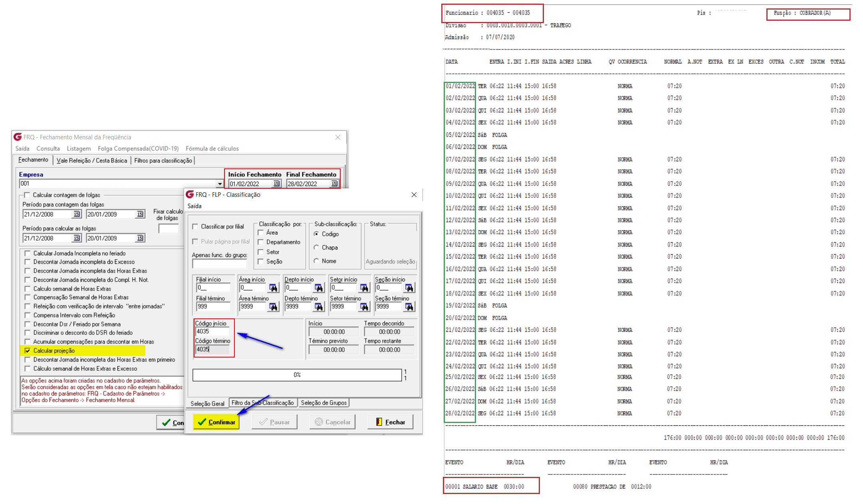Open binoculars search next to Setor término
Image resolution: width=863 pixels, height=504 pixels.
(x=364, y=306)
